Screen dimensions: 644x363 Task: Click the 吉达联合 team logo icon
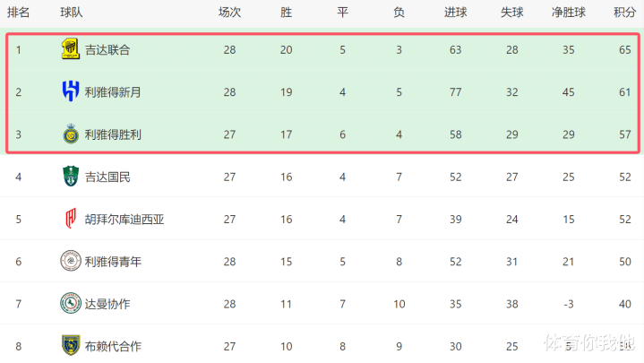click(70, 48)
